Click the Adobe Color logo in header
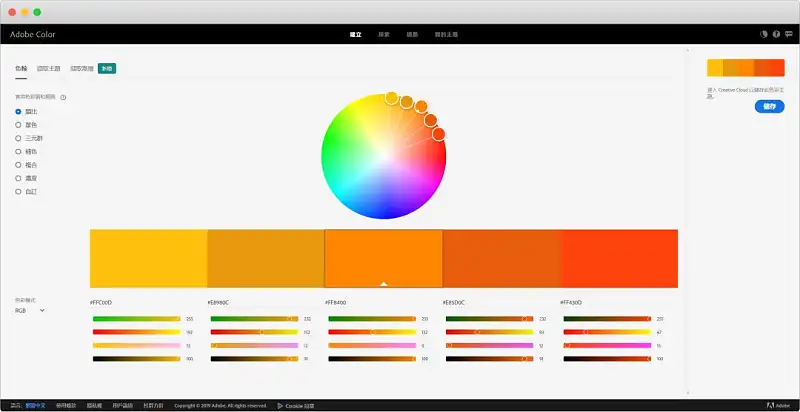Image resolution: width=800 pixels, height=412 pixels. click(x=33, y=34)
